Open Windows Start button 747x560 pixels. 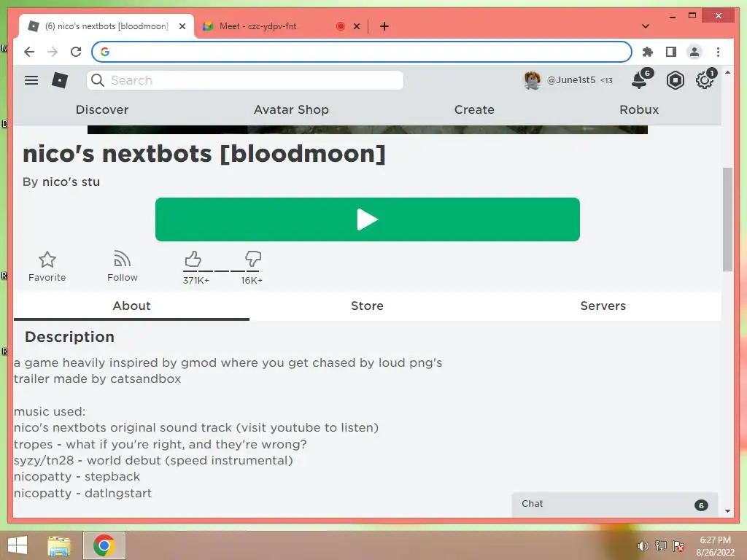(18, 545)
